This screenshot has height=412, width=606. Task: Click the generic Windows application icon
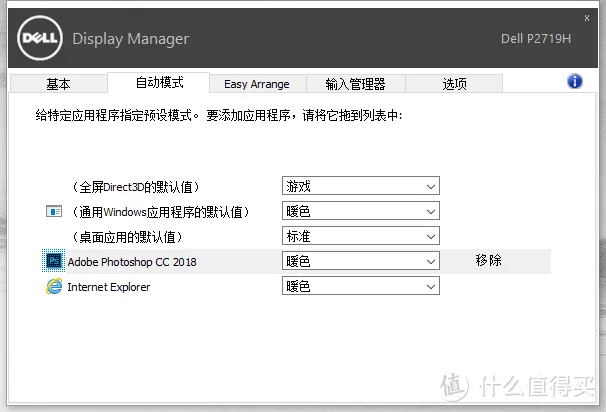[54, 211]
